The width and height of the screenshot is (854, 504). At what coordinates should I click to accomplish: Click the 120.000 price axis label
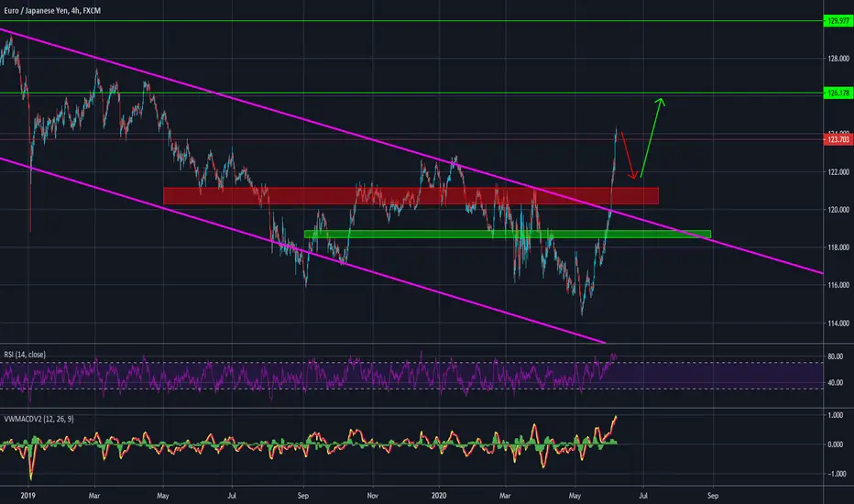[x=838, y=210]
